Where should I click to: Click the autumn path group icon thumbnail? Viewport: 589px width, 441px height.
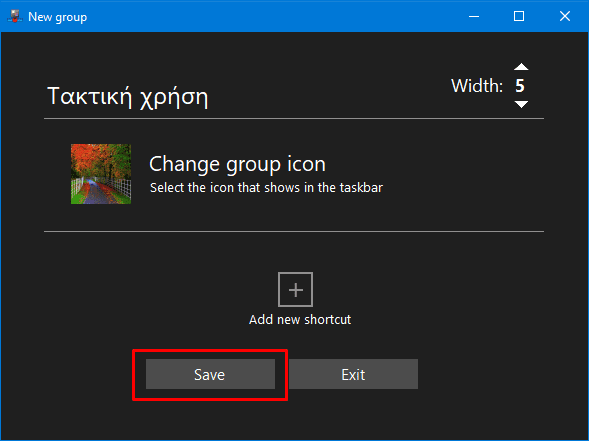101,174
